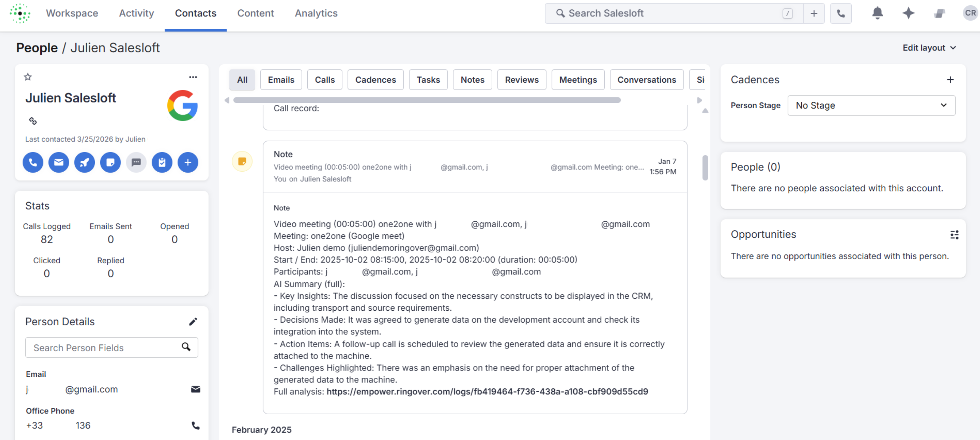Click envelope icon next to Email field
This screenshot has width=980, height=440.
pyautogui.click(x=196, y=389)
